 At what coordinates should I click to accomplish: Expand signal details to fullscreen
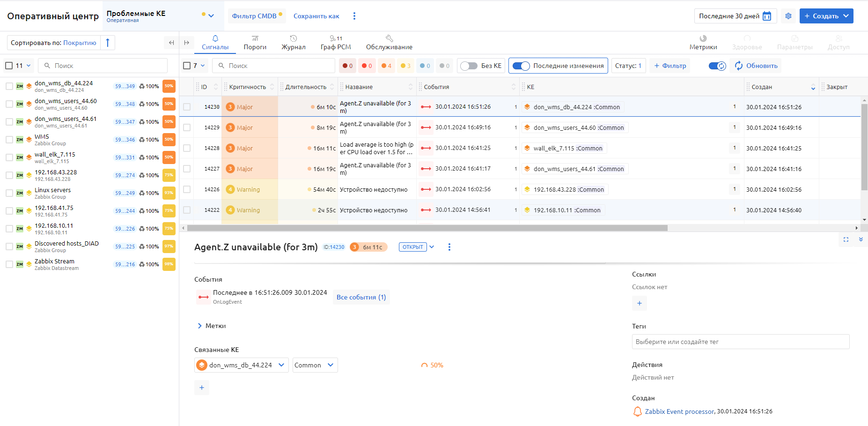pyautogui.click(x=846, y=239)
